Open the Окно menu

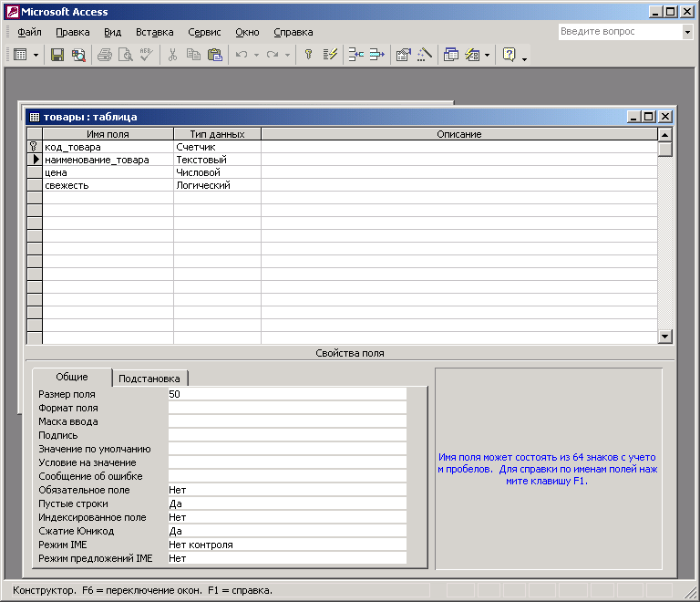[247, 32]
